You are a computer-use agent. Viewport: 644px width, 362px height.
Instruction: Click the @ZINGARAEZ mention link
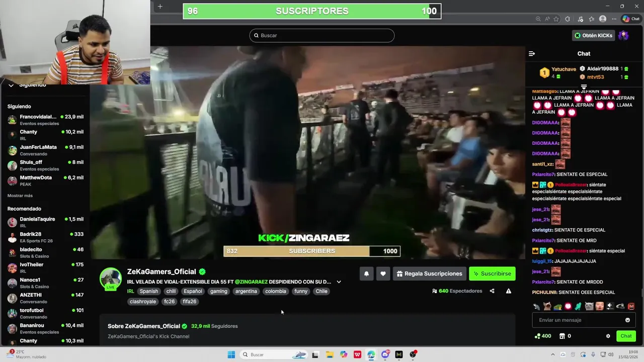click(251, 282)
